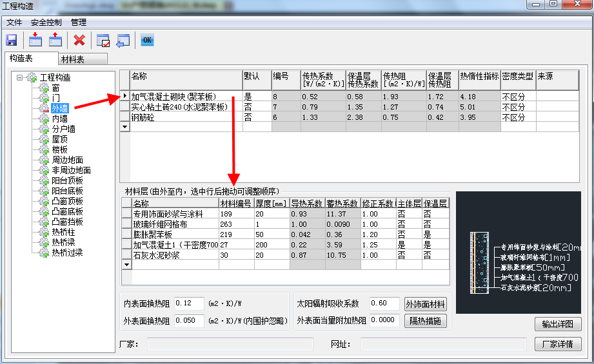Select the 钢筋砼 construction row
The height and width of the screenshot is (364, 594).
[x=350, y=117]
